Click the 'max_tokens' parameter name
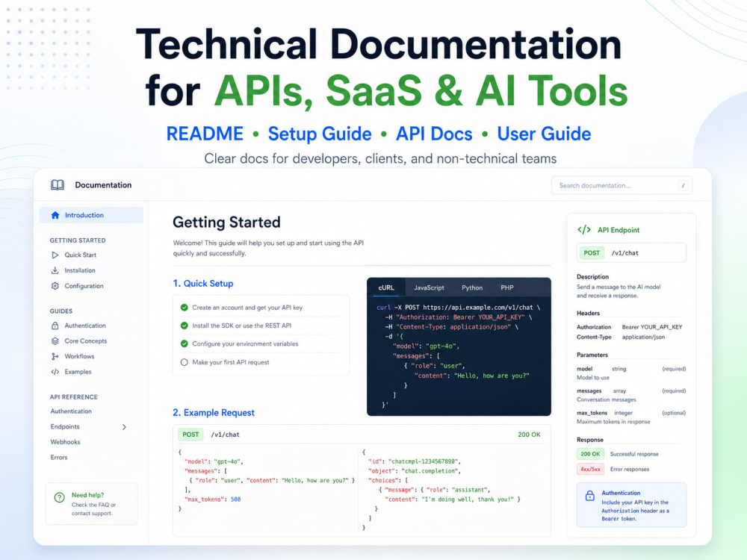 tap(592, 413)
